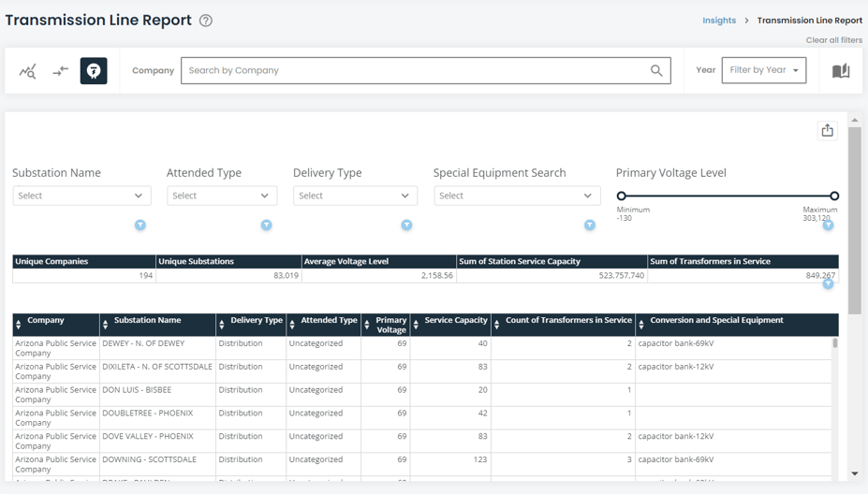This screenshot has height=494, width=868.
Task: Open the Filter by Year dropdown
Action: (x=764, y=70)
